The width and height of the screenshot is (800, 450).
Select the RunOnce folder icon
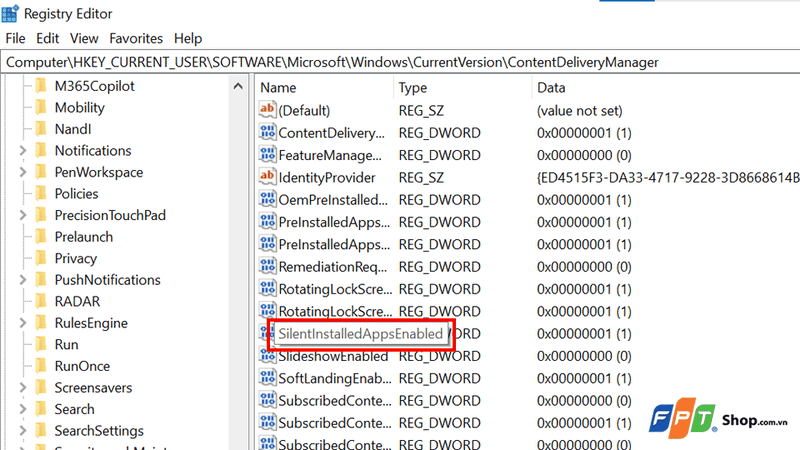(x=41, y=366)
